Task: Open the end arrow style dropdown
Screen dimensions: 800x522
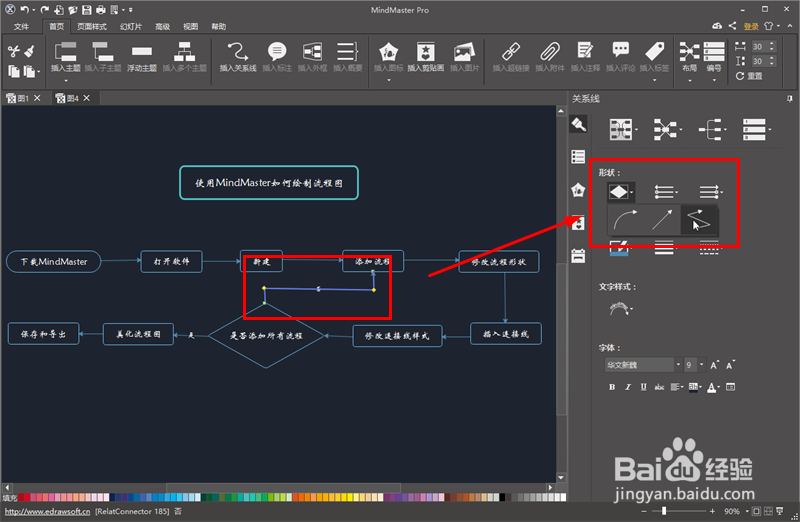Action: click(x=711, y=192)
